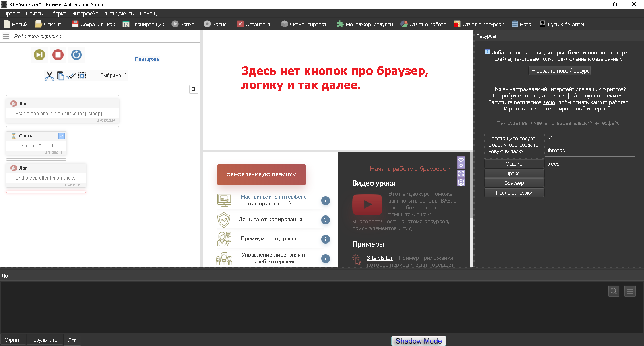The height and width of the screenshot is (346, 644).
Task: Open the Сборка menu
Action: tap(58, 13)
